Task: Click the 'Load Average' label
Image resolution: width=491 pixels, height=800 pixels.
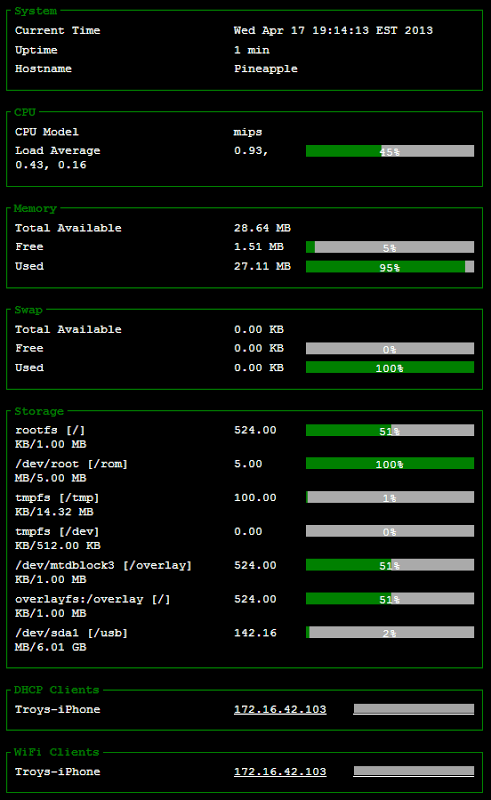Action: click(58, 151)
